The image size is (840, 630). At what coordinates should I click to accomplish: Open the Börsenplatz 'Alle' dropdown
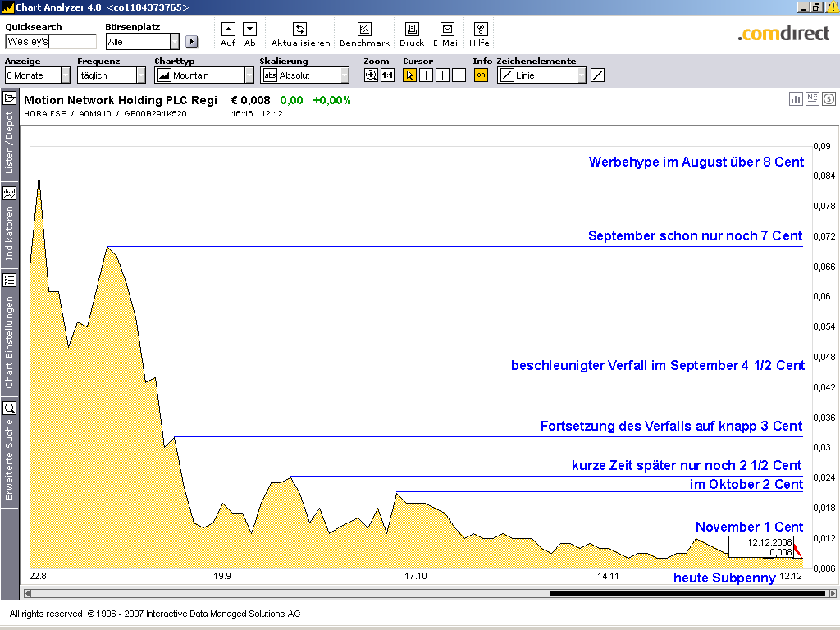click(x=175, y=41)
